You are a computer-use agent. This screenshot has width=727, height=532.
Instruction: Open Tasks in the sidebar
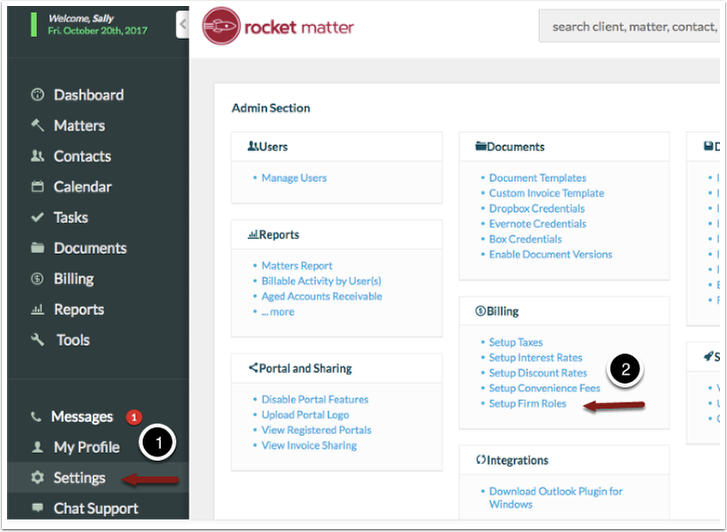tap(70, 217)
